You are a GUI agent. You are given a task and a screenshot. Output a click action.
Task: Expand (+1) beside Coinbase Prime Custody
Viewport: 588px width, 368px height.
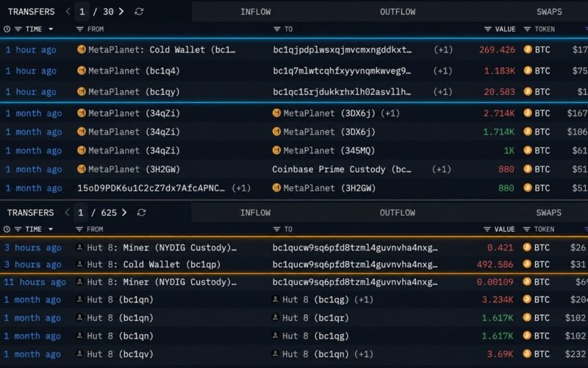click(x=442, y=169)
